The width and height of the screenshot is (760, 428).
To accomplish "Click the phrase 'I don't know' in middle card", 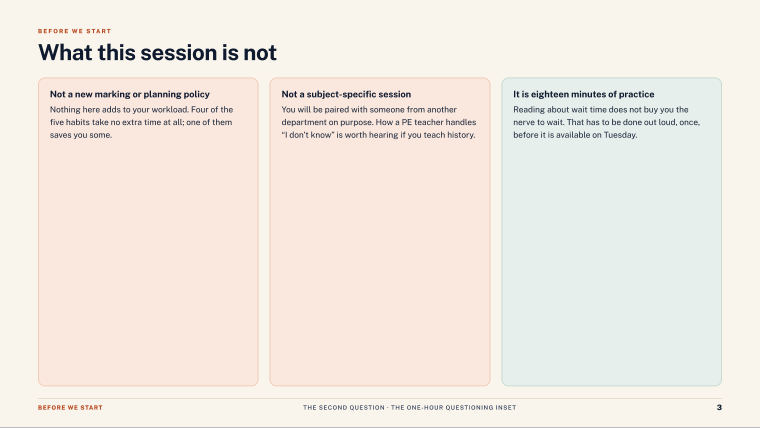I will point(308,135).
